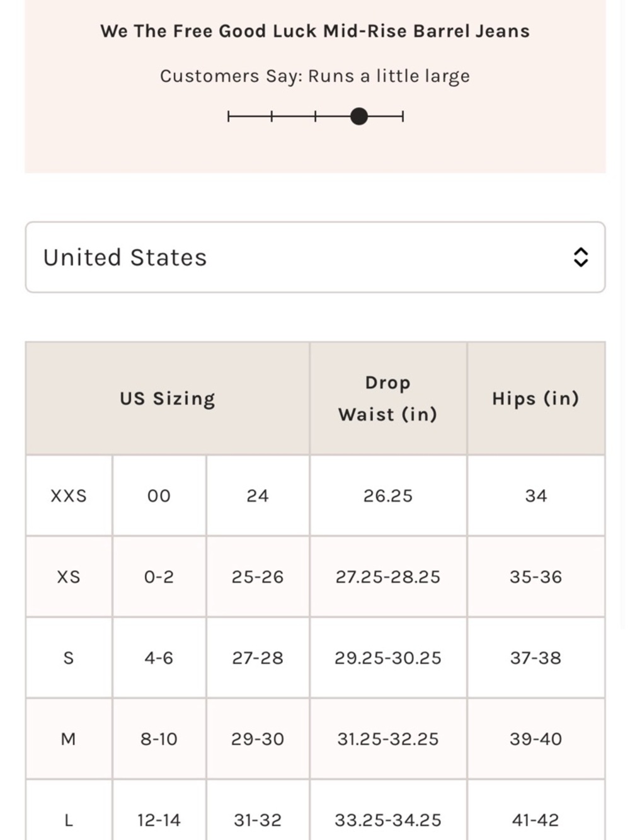Viewport: 630px width, 840px height.
Task: Click the 00 numeric size cell
Action: point(159,496)
